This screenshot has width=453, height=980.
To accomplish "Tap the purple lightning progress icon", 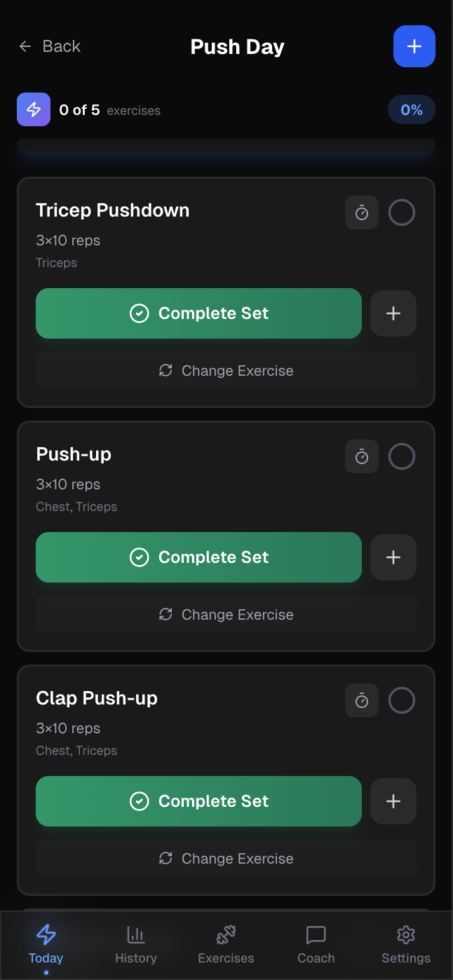I will 34,109.
